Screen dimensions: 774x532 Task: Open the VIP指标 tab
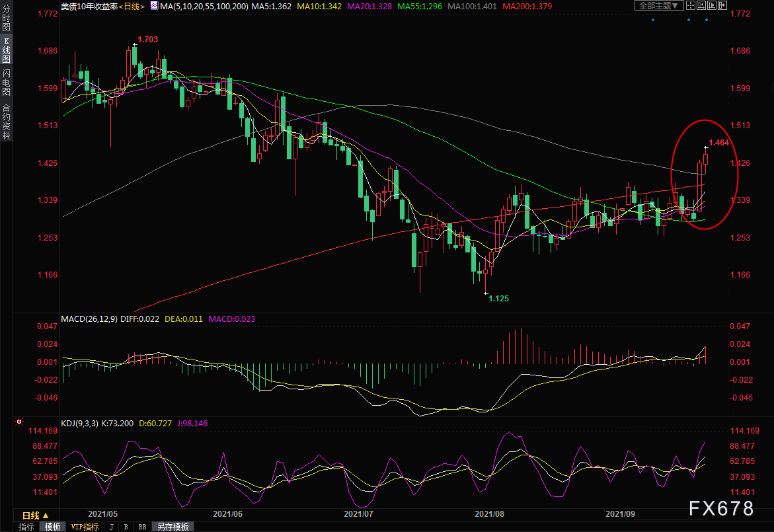85,527
